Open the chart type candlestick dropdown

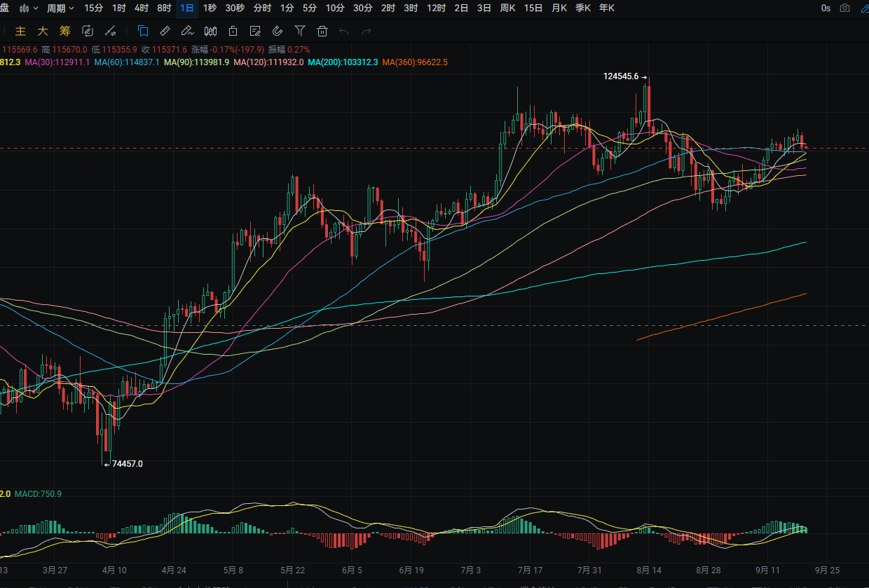[28, 8]
